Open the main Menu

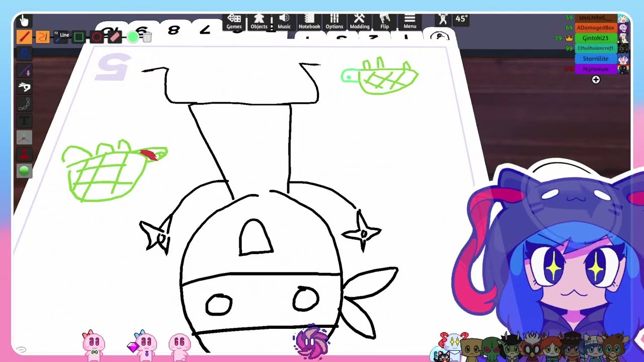tap(410, 21)
